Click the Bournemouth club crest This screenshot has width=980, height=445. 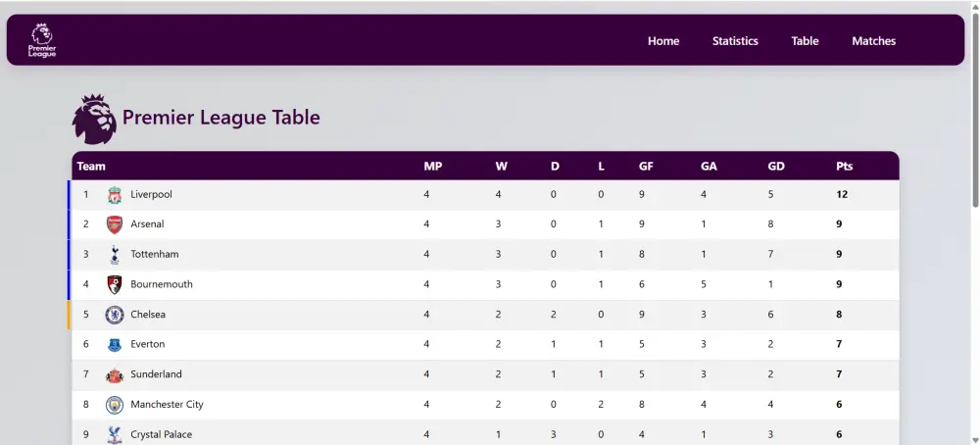click(115, 284)
